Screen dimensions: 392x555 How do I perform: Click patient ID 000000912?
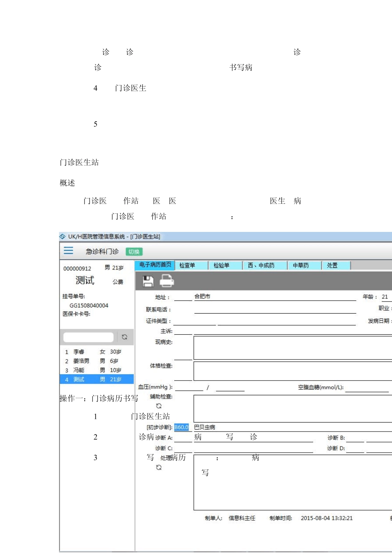pyautogui.click(x=77, y=269)
